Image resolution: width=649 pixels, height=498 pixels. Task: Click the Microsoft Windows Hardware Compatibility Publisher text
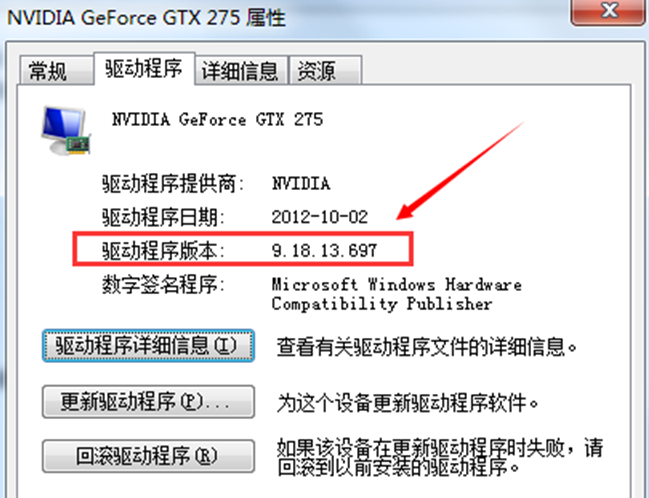point(396,294)
